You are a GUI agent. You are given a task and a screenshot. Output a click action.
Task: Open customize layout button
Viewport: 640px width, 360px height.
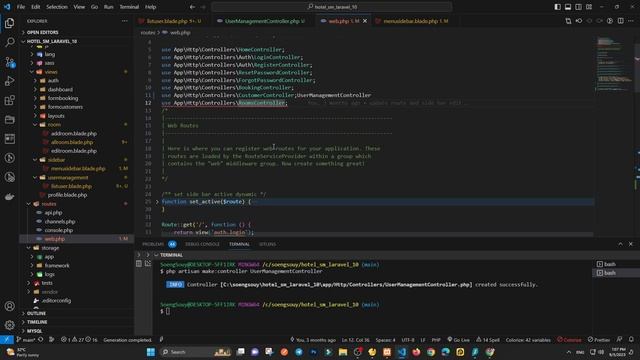(589, 7)
